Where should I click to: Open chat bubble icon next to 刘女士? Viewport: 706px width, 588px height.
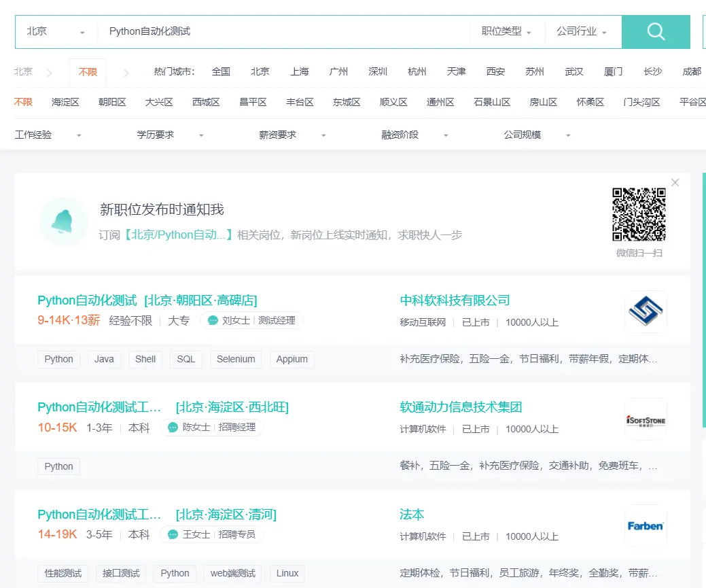[x=213, y=320]
